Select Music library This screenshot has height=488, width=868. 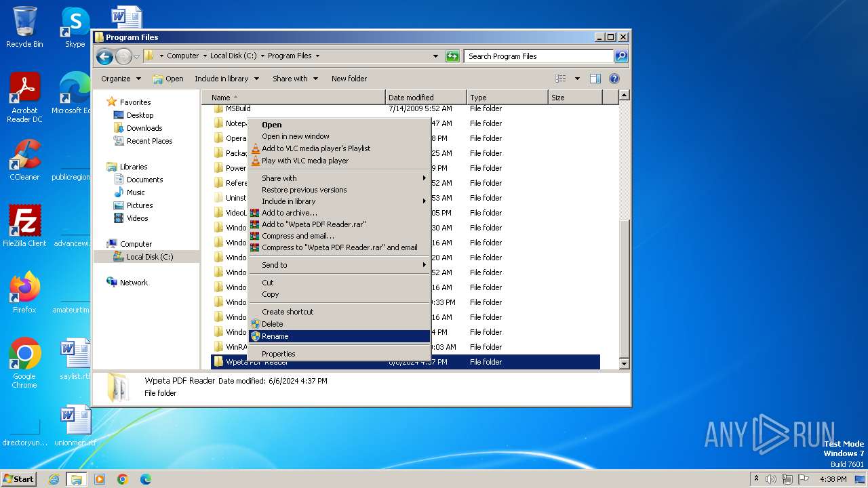pos(136,192)
